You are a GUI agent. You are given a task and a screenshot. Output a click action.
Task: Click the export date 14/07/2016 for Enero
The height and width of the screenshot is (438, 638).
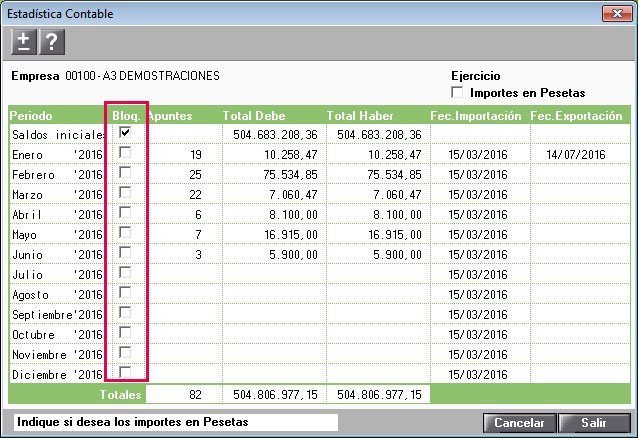point(576,155)
